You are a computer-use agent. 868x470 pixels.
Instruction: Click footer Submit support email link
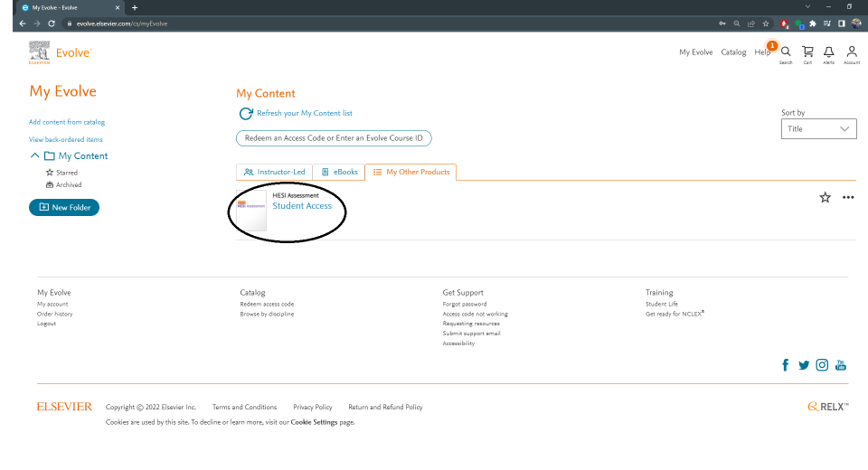(x=471, y=334)
